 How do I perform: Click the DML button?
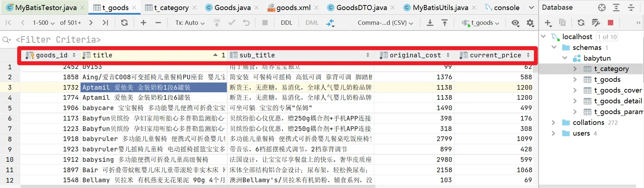click(312, 23)
